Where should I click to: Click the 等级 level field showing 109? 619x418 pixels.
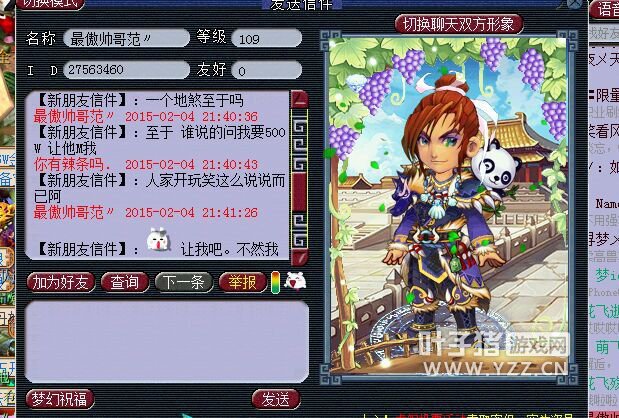pos(266,38)
